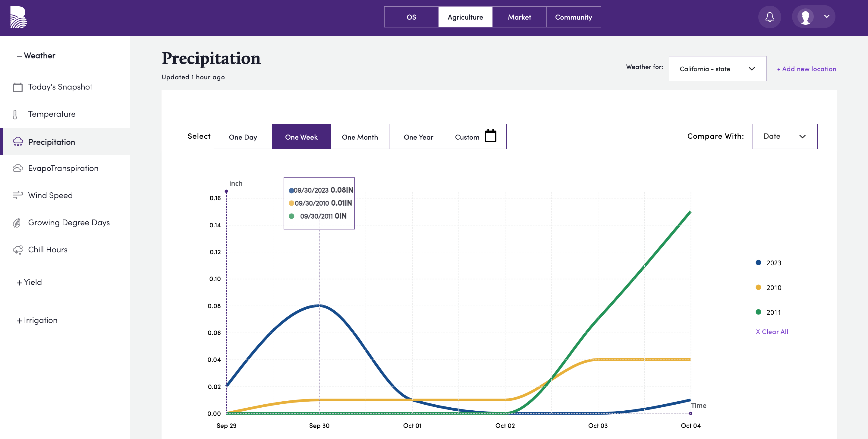868x439 pixels.
Task: Click the Clear All link
Action: [772, 332]
